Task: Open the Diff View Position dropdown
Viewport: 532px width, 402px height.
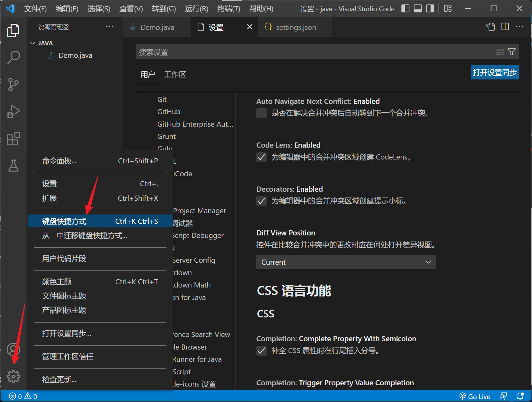Action: (x=346, y=262)
